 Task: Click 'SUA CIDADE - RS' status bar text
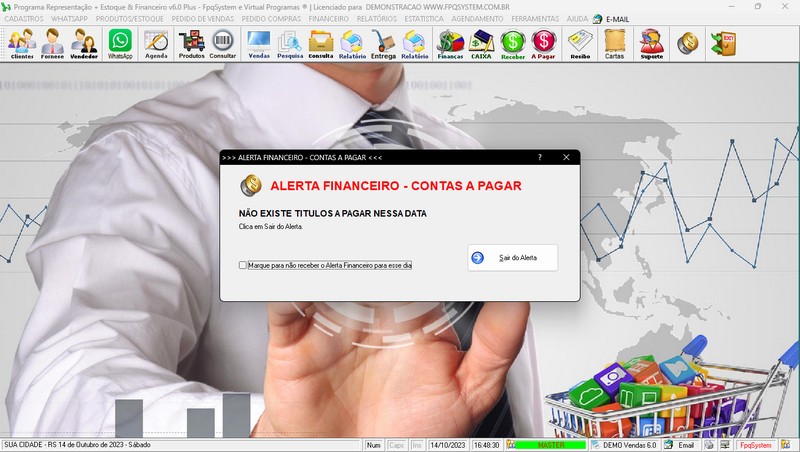(x=77, y=445)
